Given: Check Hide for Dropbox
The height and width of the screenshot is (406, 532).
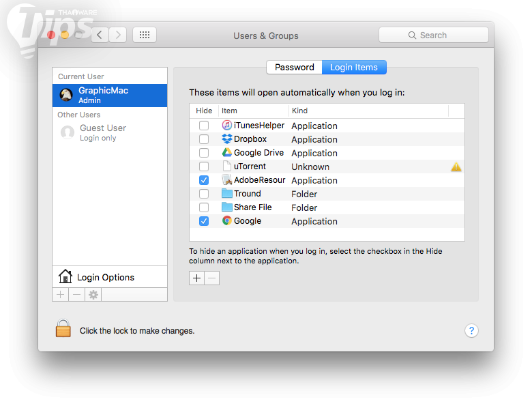Looking at the screenshot, I should (x=204, y=139).
